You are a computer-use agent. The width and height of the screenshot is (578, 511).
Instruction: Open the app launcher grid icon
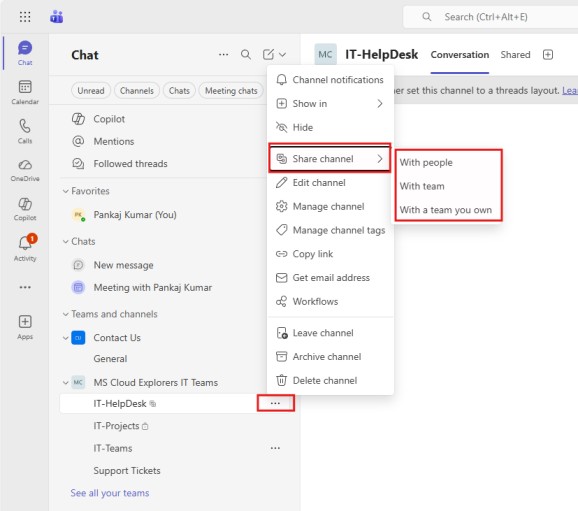coord(25,17)
